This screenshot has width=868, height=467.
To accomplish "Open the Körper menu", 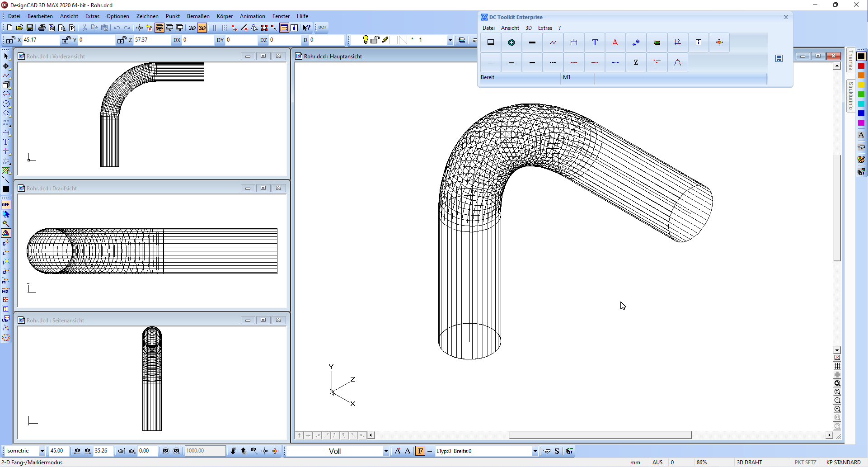I will point(225,16).
